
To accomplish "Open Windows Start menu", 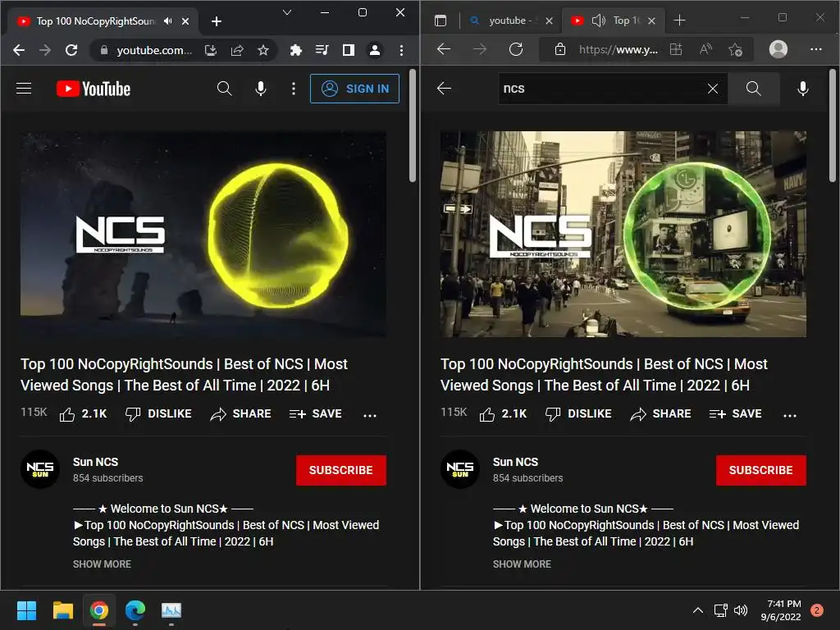I will pyautogui.click(x=26, y=610).
